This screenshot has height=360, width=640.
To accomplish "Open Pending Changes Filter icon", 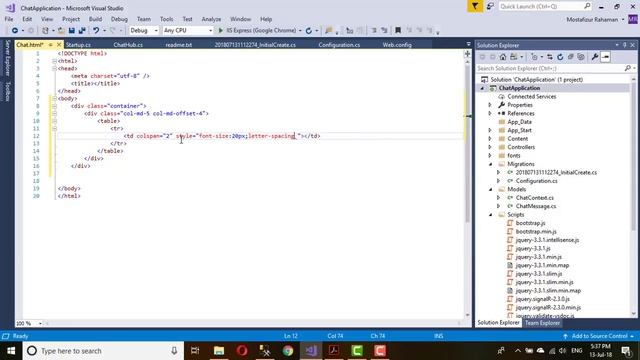I will (535, 57).
